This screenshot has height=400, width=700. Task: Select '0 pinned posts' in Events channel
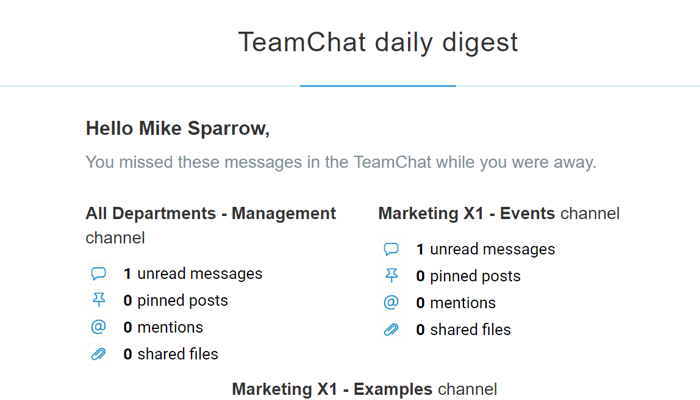tap(468, 276)
